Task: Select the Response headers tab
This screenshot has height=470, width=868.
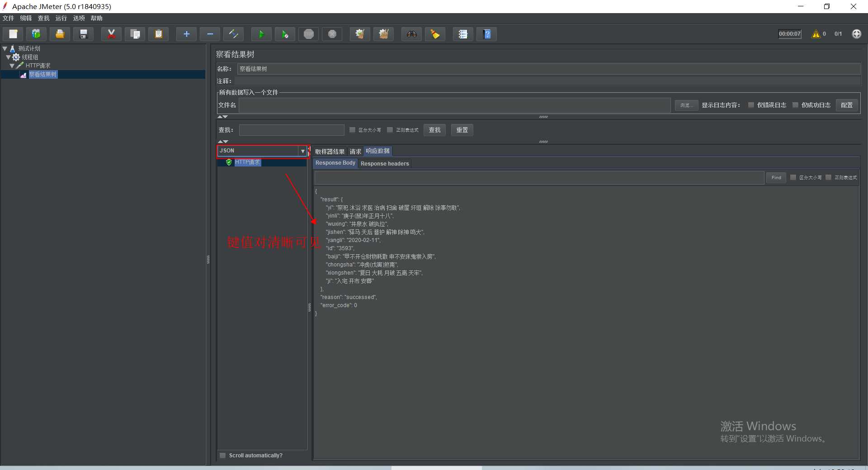Action: pos(385,163)
